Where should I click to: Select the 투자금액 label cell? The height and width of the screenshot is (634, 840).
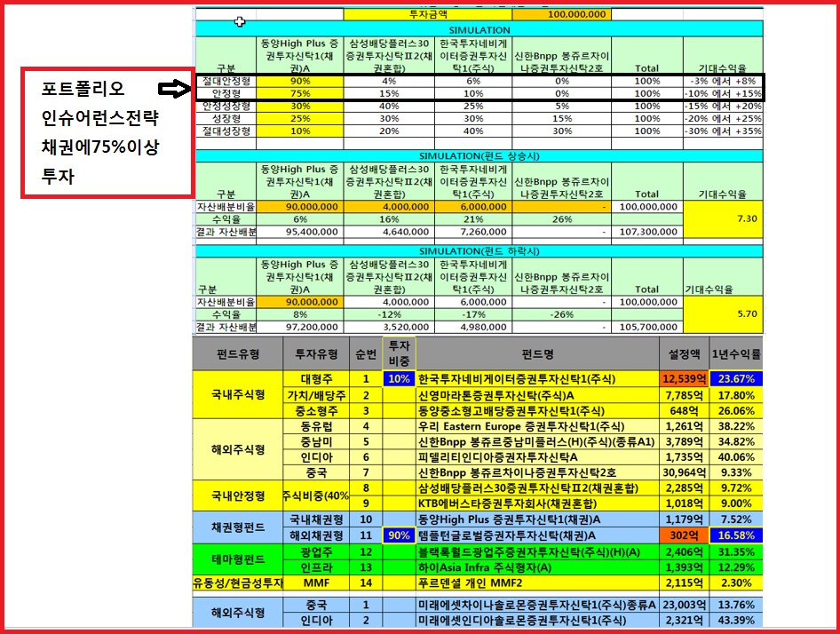pyautogui.click(x=427, y=14)
